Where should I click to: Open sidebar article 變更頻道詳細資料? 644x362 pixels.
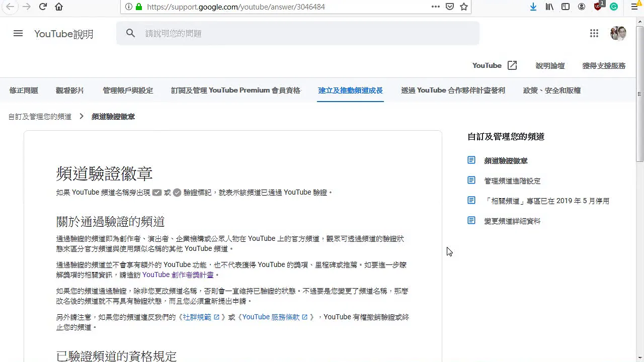tap(512, 221)
